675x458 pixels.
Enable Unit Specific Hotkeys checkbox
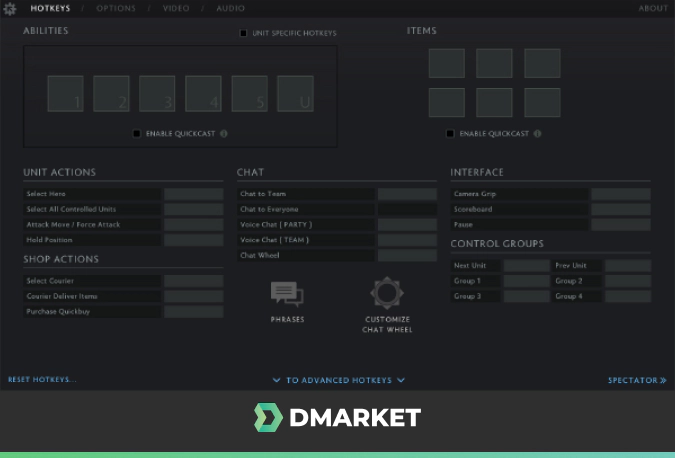[243, 33]
